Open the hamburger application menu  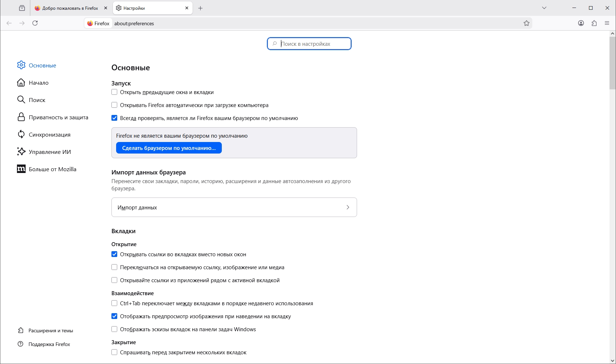point(607,23)
